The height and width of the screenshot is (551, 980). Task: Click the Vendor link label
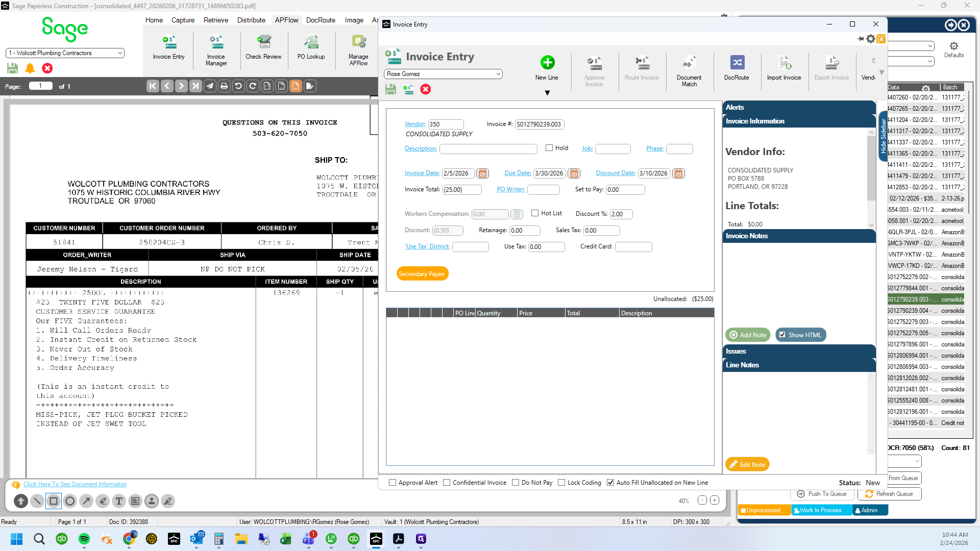click(415, 124)
